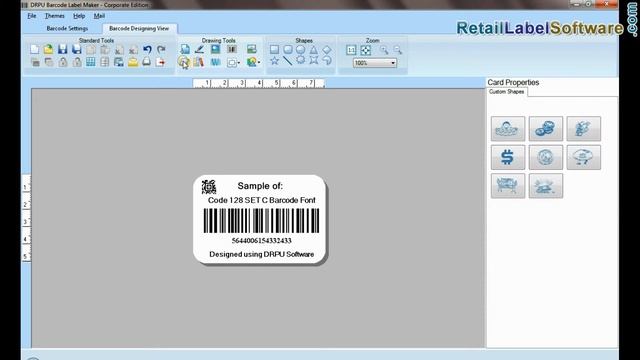The image size is (640, 360).
Task: Toggle the blue grid icon in Standard Tools
Action: [x=91, y=62]
